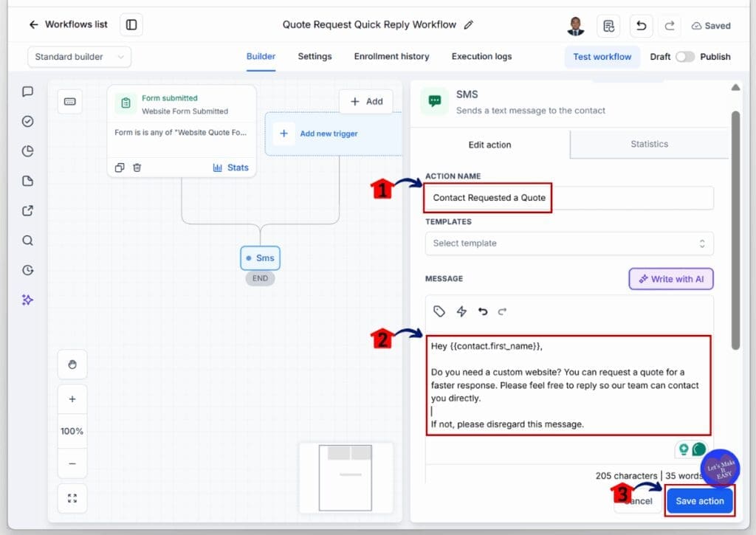Open the sticky note icon in sidebar

click(x=27, y=182)
